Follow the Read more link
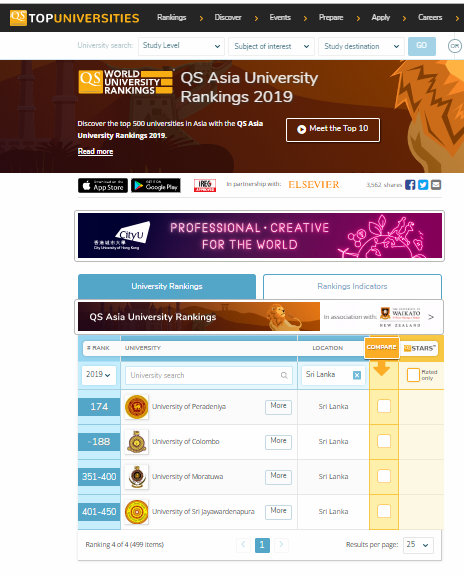Screen dimensions: 464x576 95,151
